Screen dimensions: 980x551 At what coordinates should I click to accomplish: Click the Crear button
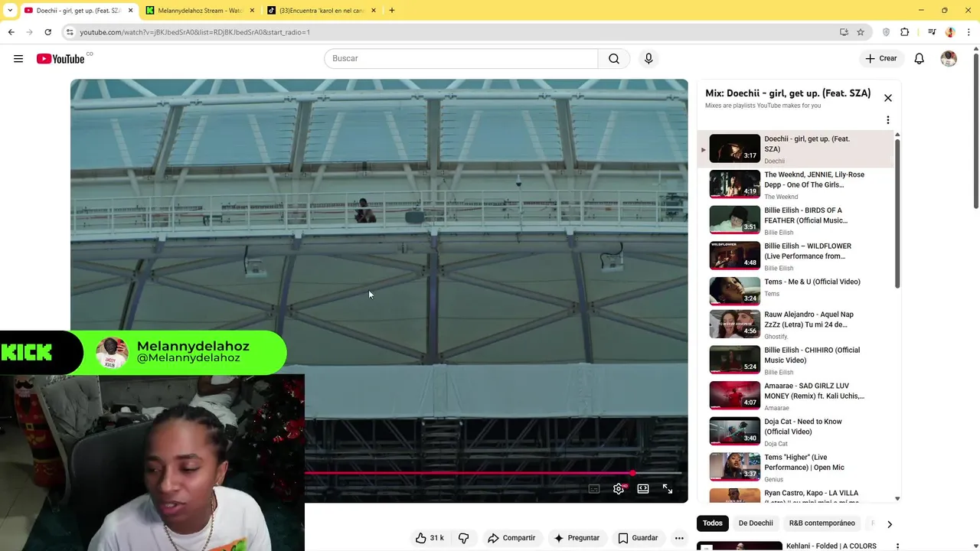coord(880,59)
